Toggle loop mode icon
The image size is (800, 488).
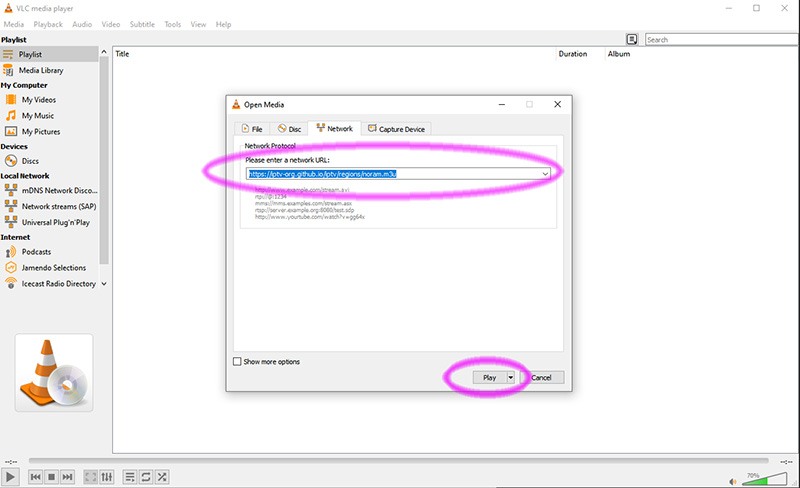[x=146, y=477]
